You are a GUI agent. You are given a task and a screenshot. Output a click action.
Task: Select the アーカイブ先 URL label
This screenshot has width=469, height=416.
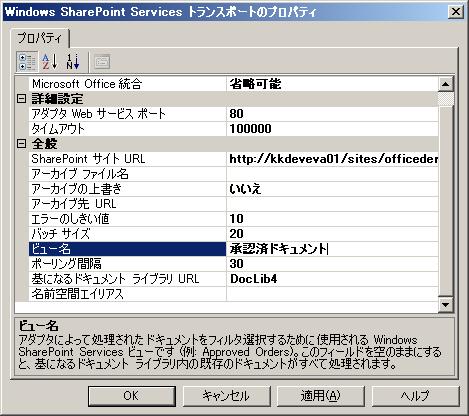coord(127,204)
